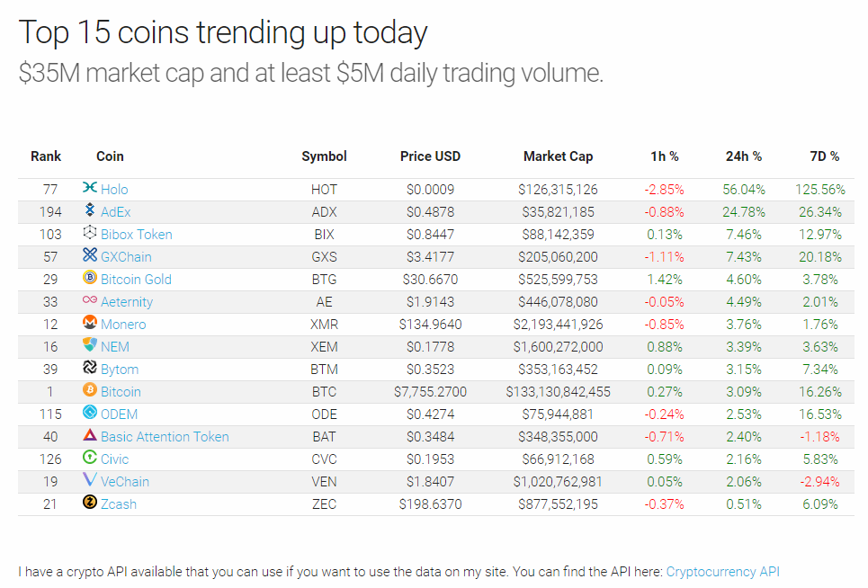The image size is (868, 588).
Task: Click the Bitcoin Gold coin icon
Action: click(89, 279)
